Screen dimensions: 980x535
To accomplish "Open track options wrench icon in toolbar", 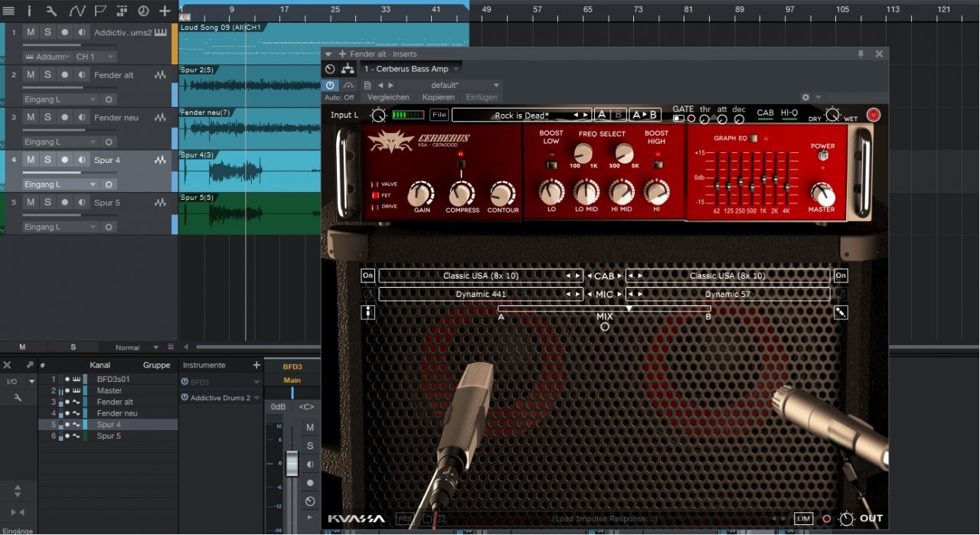I will pos(51,11).
